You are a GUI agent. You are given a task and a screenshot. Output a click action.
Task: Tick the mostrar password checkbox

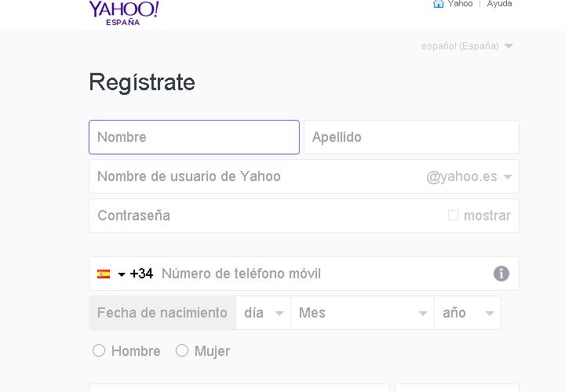[x=453, y=216]
